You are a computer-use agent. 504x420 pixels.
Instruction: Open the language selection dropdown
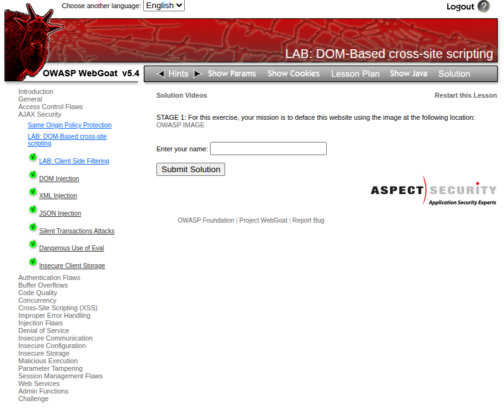(164, 6)
